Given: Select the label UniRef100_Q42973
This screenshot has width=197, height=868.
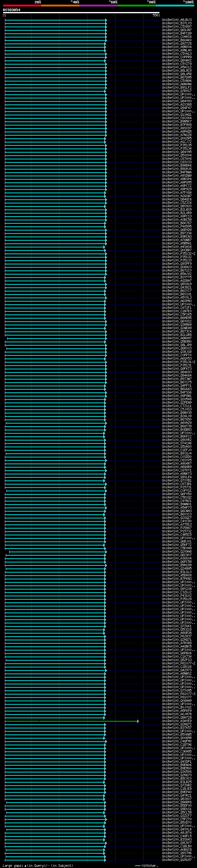Looking at the screenshot, I should [x=177, y=670].
